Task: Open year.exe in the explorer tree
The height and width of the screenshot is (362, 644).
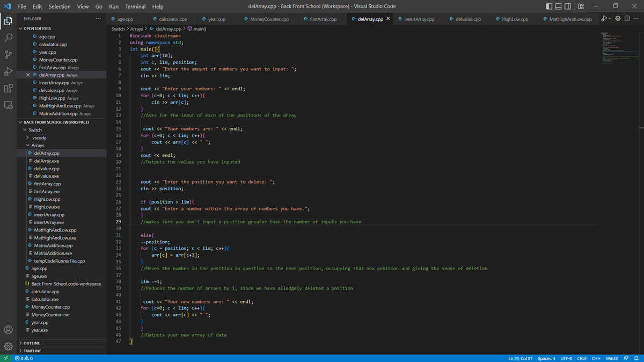Action: click(40, 330)
